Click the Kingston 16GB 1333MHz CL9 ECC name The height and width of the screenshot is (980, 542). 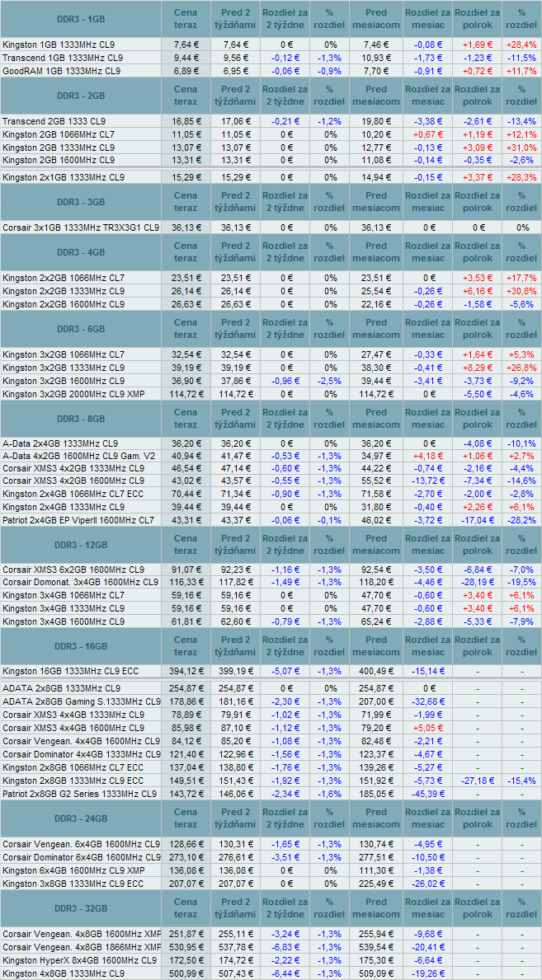pyautogui.click(x=70, y=671)
